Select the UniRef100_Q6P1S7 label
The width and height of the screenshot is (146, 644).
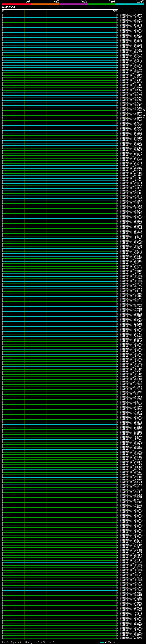coord(131,366)
